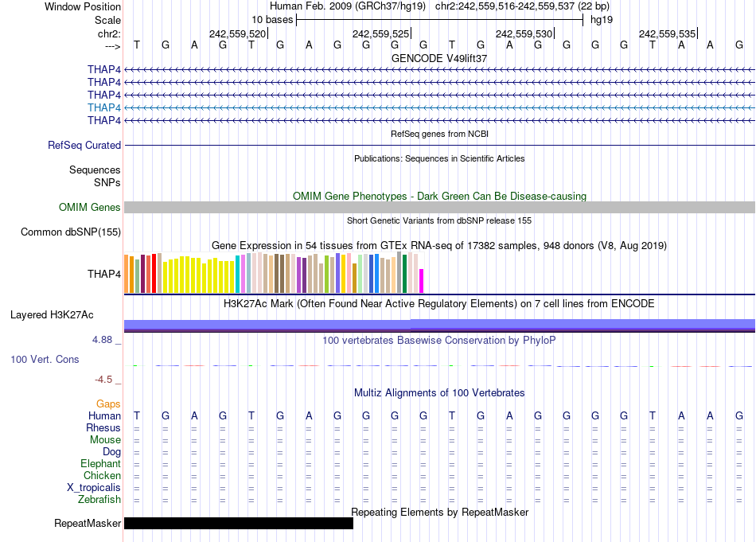This screenshot has height=542, width=756.
Task: Click the Dog alignment row label
Action: (x=112, y=452)
